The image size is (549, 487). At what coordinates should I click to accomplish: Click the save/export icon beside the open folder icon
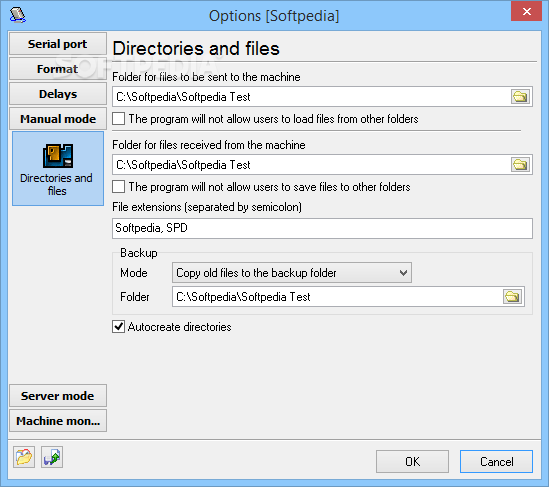click(x=52, y=457)
